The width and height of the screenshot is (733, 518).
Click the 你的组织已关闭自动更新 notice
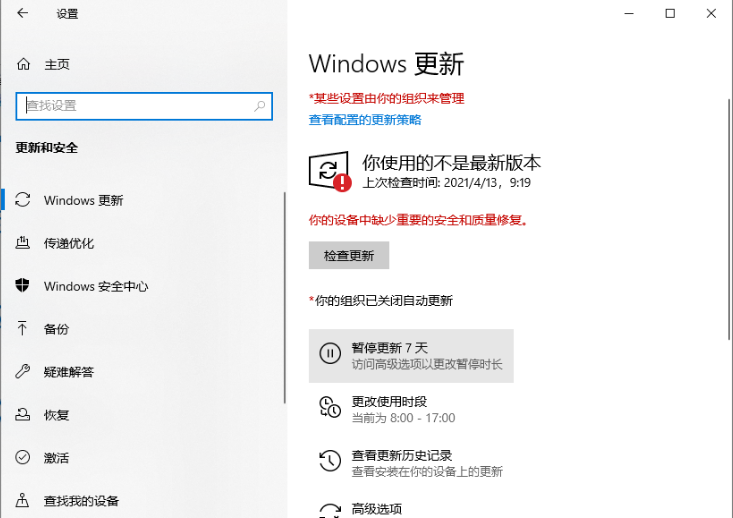(381, 301)
